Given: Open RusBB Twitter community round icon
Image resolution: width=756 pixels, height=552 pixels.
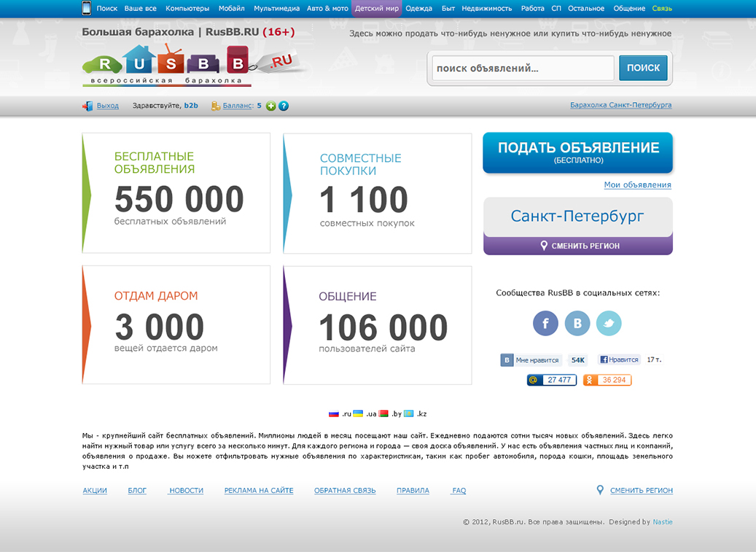Looking at the screenshot, I should tap(609, 323).
